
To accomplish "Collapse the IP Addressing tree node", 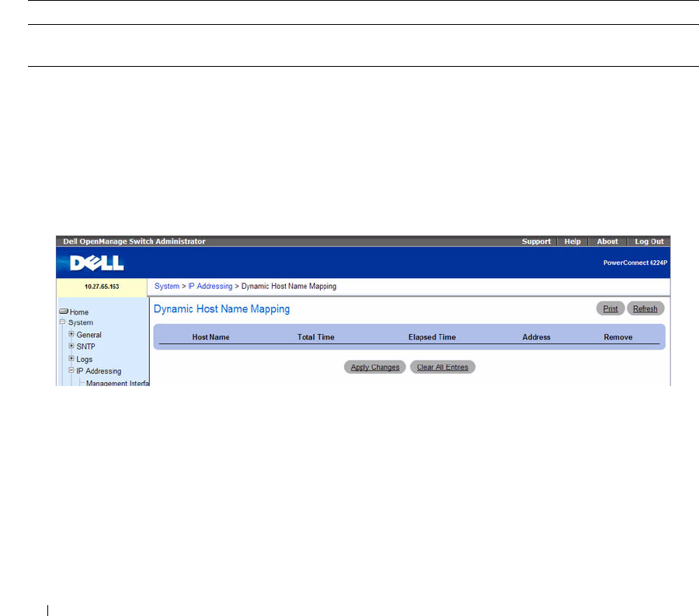I will pos(71,371).
